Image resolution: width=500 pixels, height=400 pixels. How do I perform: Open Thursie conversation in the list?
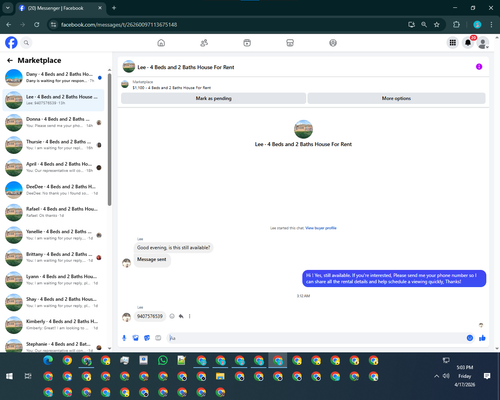pyautogui.click(x=53, y=145)
